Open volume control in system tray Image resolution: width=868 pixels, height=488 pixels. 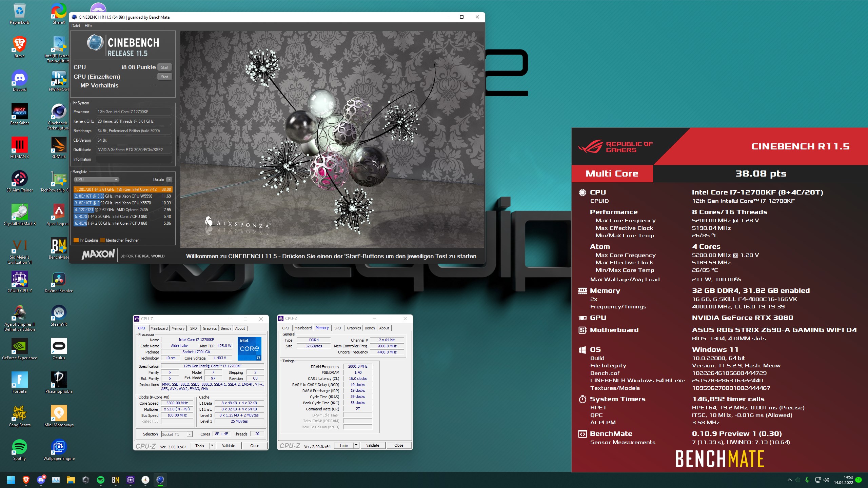click(x=826, y=480)
